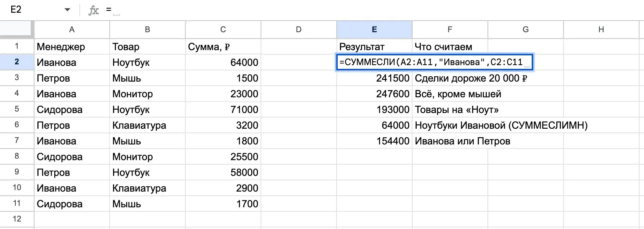
Task: Click result cell 247600
Action: click(374, 94)
